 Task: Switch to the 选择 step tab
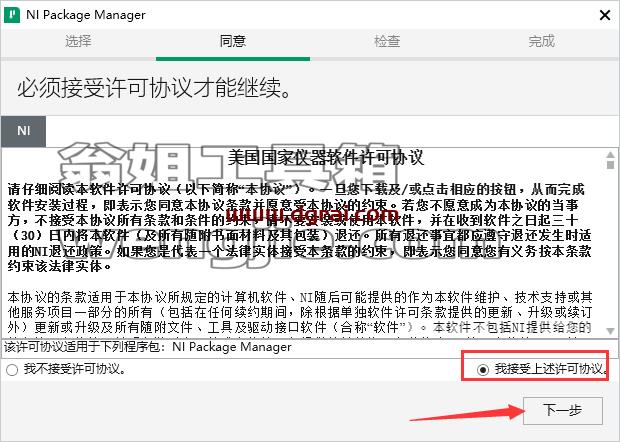pyautogui.click(x=78, y=41)
